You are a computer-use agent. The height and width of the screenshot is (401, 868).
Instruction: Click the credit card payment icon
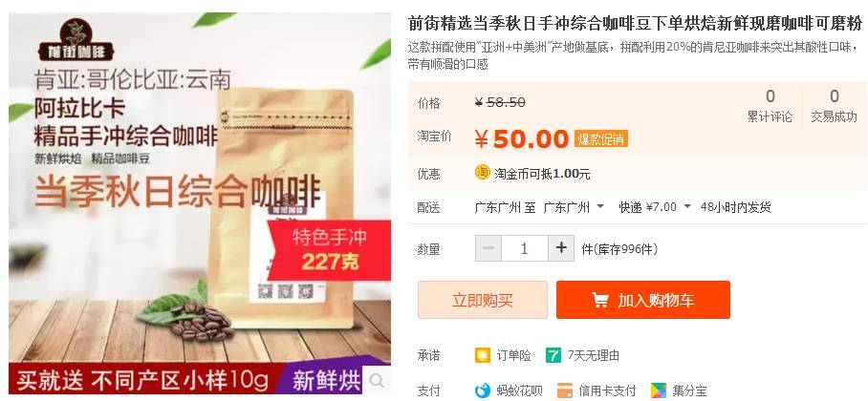[x=565, y=390]
